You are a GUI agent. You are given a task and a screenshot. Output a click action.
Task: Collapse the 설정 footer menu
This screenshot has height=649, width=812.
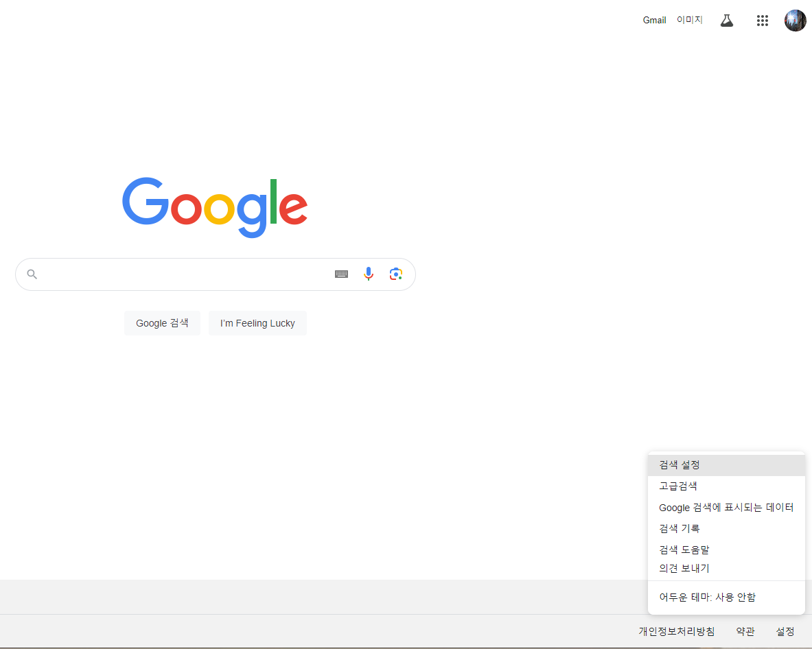[785, 631]
